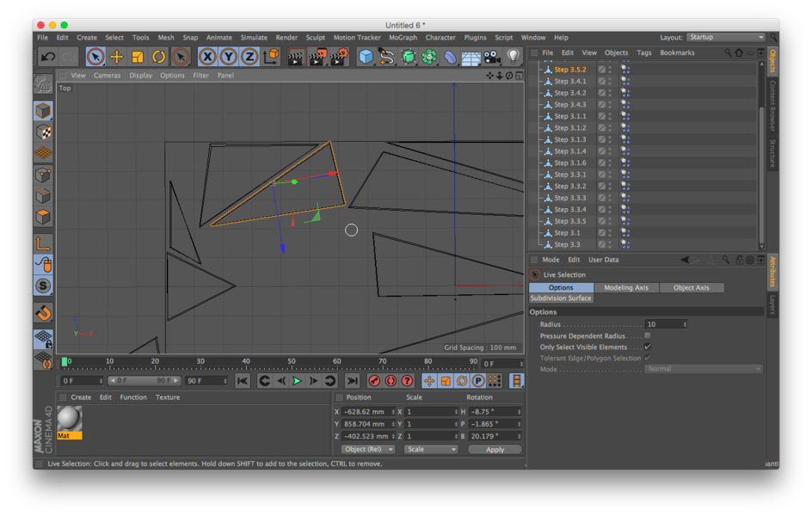The image size is (812, 516).
Task: Add a camera object icon
Action: click(491, 57)
